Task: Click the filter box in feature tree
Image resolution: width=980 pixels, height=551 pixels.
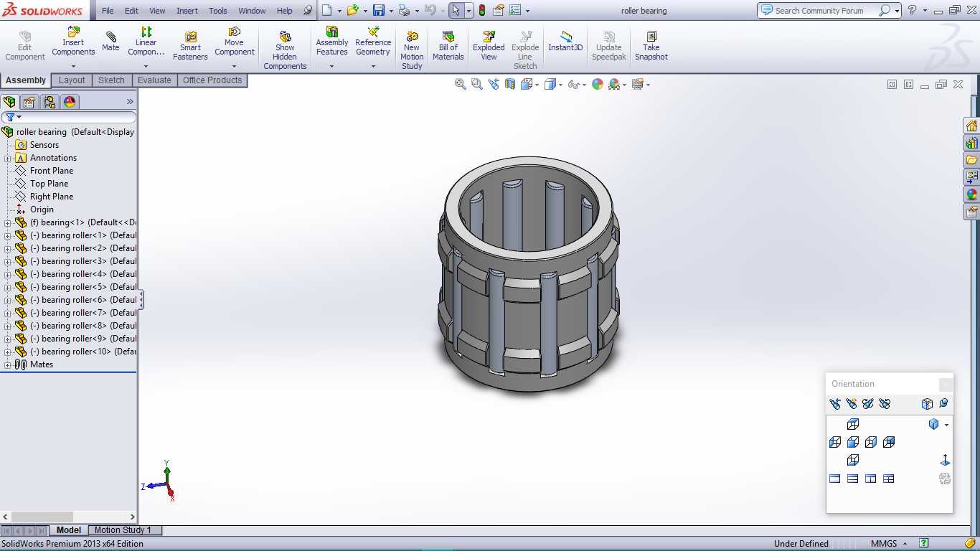Action: pyautogui.click(x=69, y=117)
